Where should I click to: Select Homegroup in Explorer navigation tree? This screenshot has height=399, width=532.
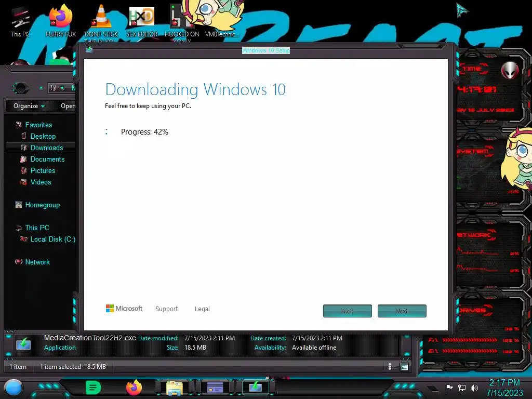[43, 205]
